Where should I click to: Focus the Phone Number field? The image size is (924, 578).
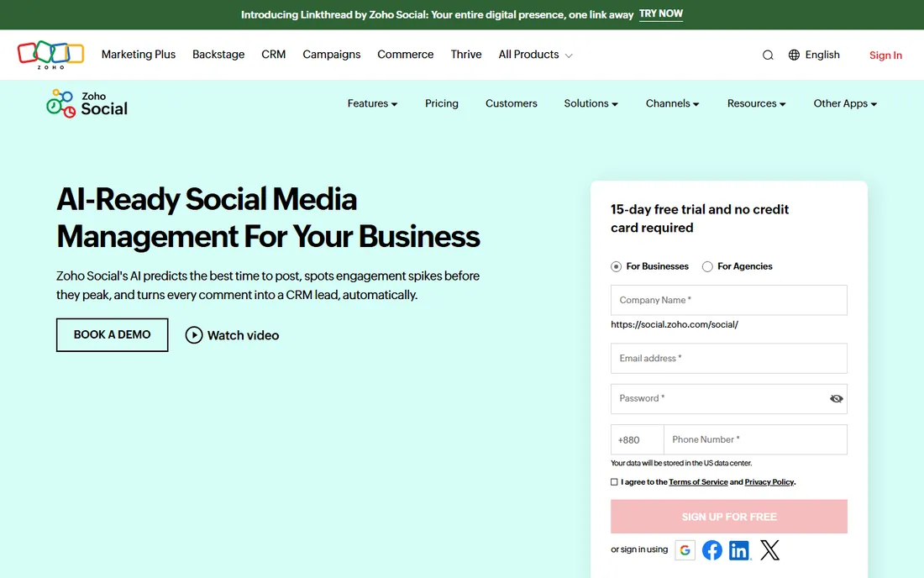755,439
